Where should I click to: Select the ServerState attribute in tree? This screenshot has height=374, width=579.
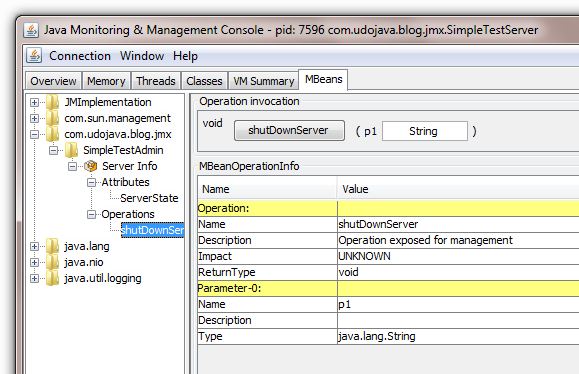tap(149, 198)
